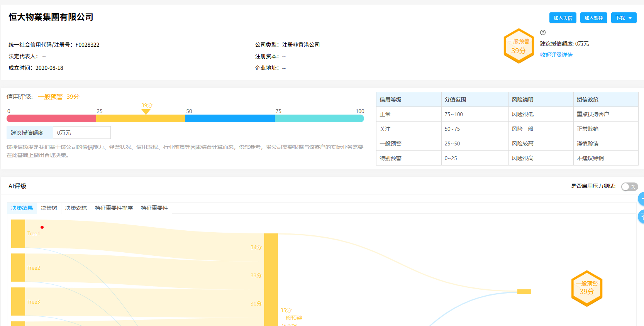This screenshot has width=644, height=326.
Task: Click the small yellow output node in the chart
Action: coord(524,292)
